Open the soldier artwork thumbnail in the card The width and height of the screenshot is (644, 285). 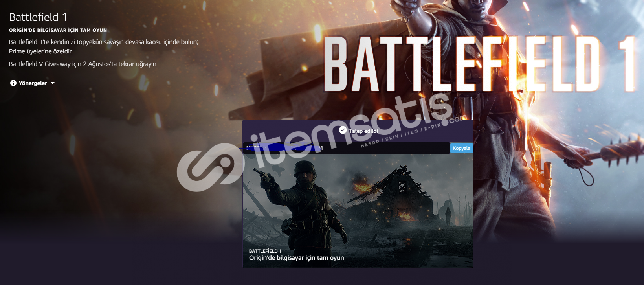pos(358,211)
